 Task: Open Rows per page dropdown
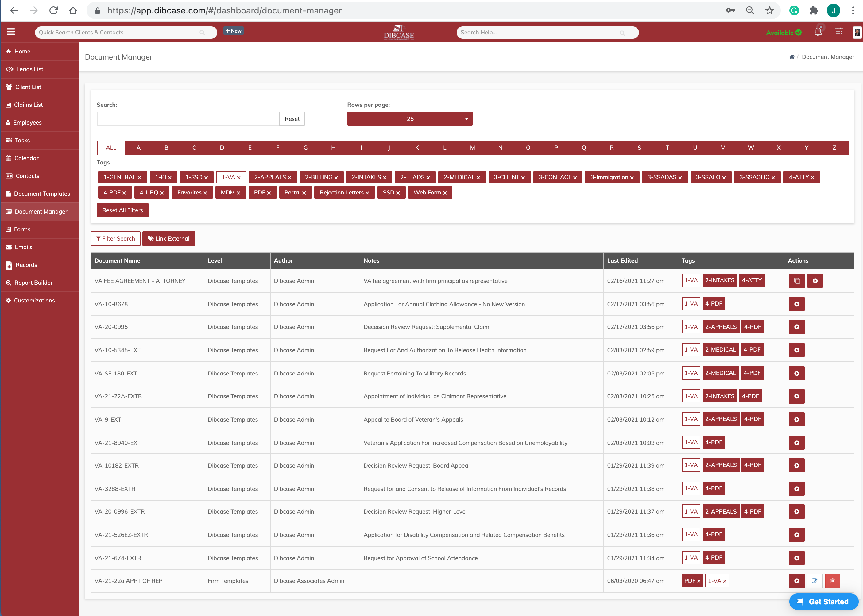409,119
